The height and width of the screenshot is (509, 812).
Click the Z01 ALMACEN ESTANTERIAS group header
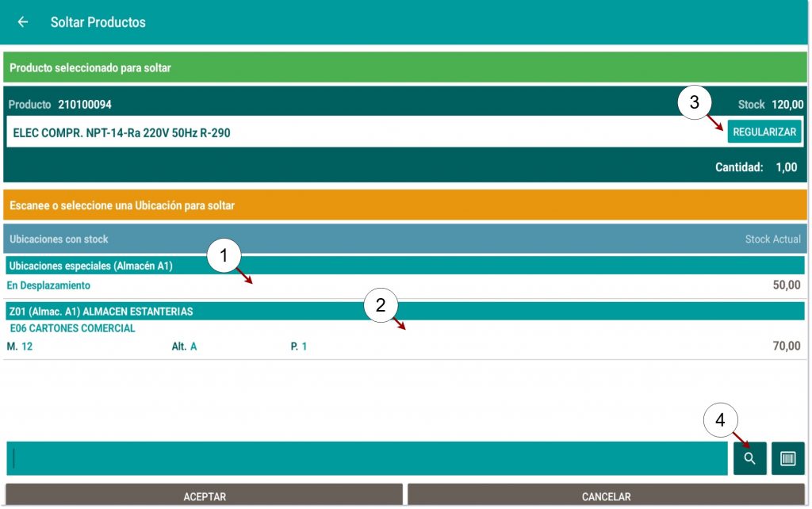pos(100,311)
